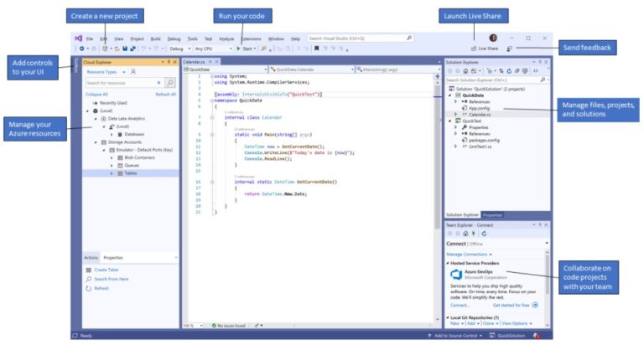644x345 pixels.
Task: Expand the Tables node in Cloud Explorer
Action: 112,173
